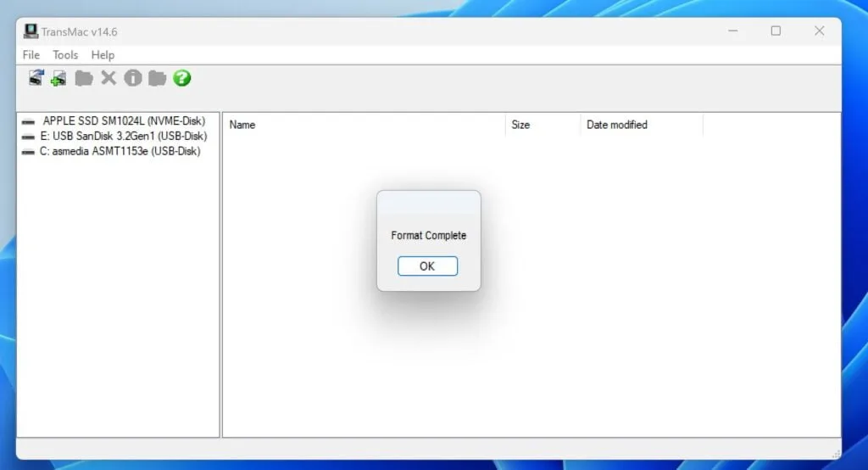The width and height of the screenshot is (868, 470).
Task: Select E: USB SanDisk 3.2Gen1 disk
Action: coord(124,136)
